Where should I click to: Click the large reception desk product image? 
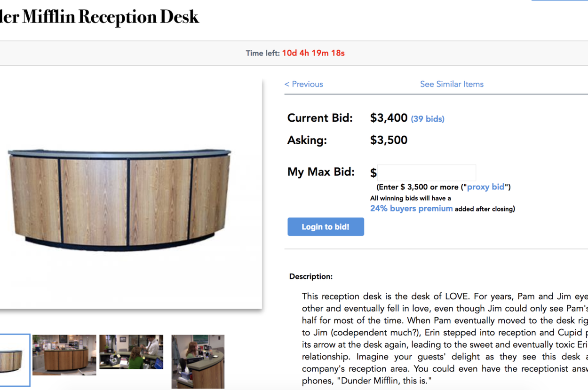point(120,197)
